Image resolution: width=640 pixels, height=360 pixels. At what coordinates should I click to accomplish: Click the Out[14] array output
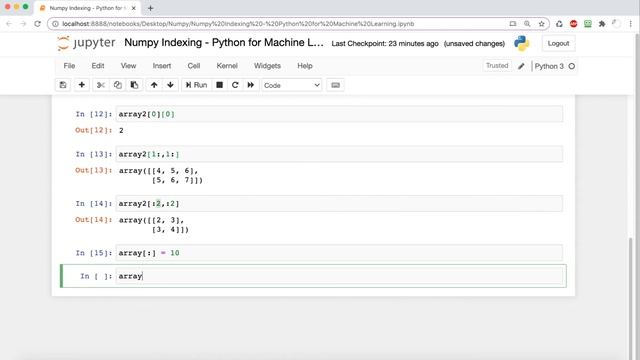[154, 225]
